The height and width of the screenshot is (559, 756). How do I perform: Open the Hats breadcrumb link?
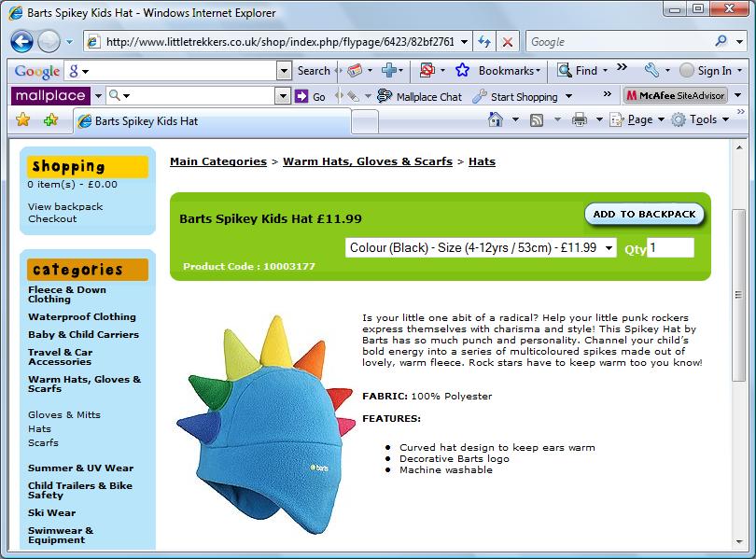click(482, 161)
